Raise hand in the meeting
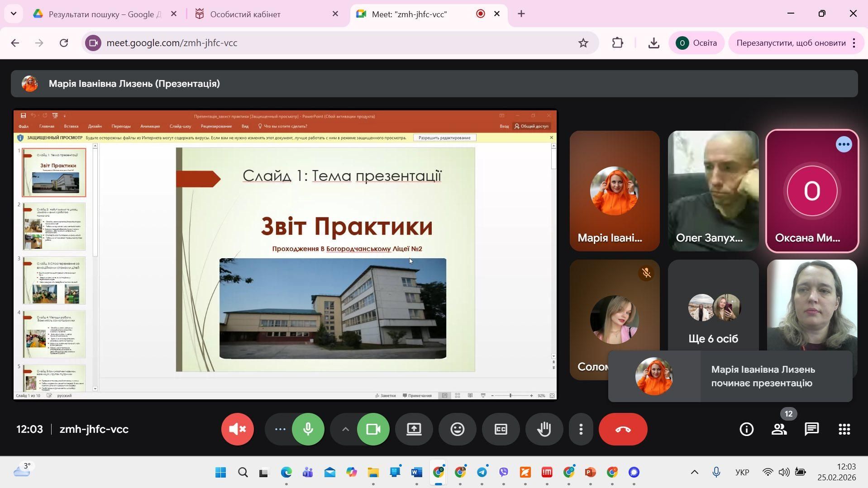Viewport: 868px width, 488px height. [544, 429]
